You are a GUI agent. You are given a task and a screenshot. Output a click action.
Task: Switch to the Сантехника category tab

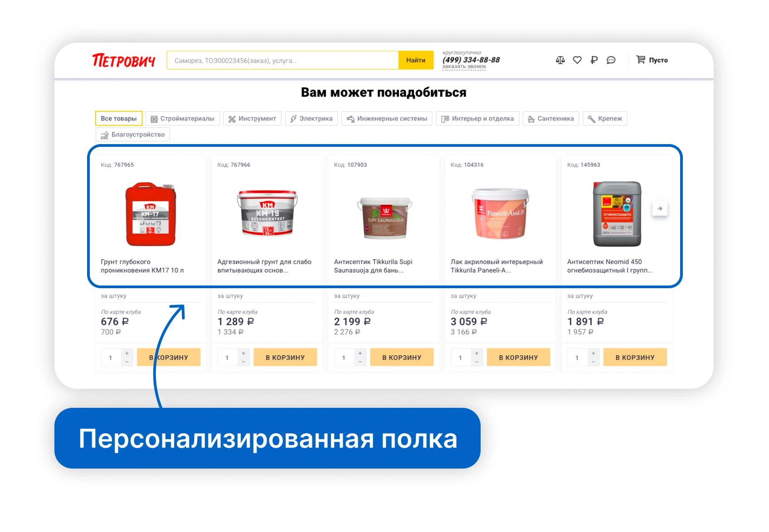point(551,119)
